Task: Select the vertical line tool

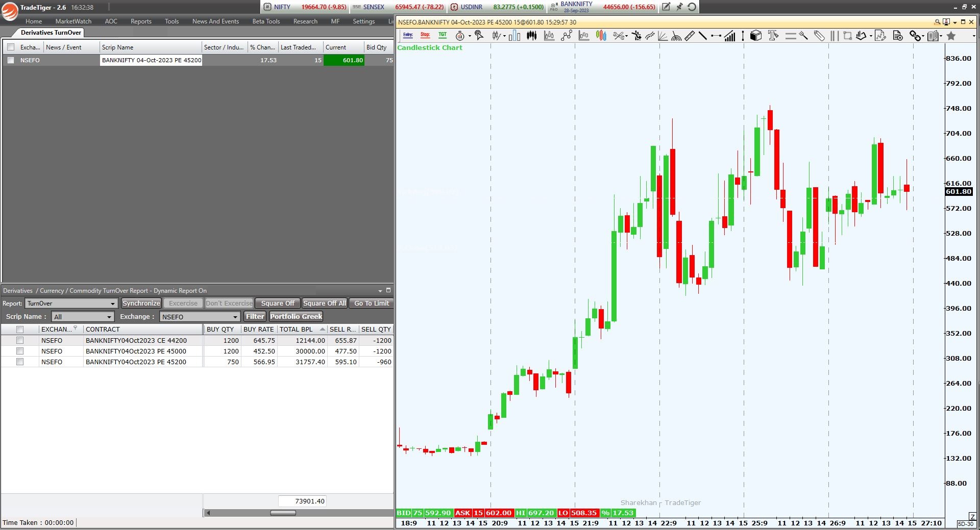Action: pyautogui.click(x=743, y=36)
